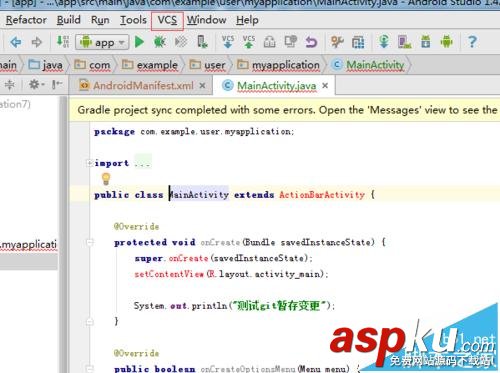Image resolution: width=500 pixels, height=373 pixels.
Task: Open the VCS menu
Action: (167, 21)
